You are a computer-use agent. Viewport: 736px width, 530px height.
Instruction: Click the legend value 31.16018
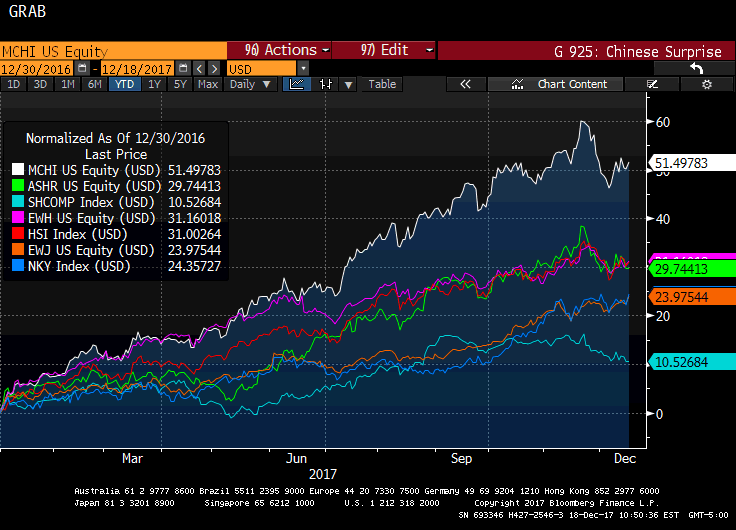(x=194, y=218)
